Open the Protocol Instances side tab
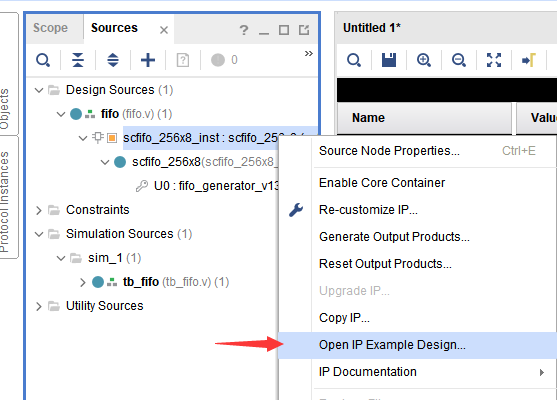Viewport: 557px width, 400px height. pyautogui.click(x=4, y=202)
